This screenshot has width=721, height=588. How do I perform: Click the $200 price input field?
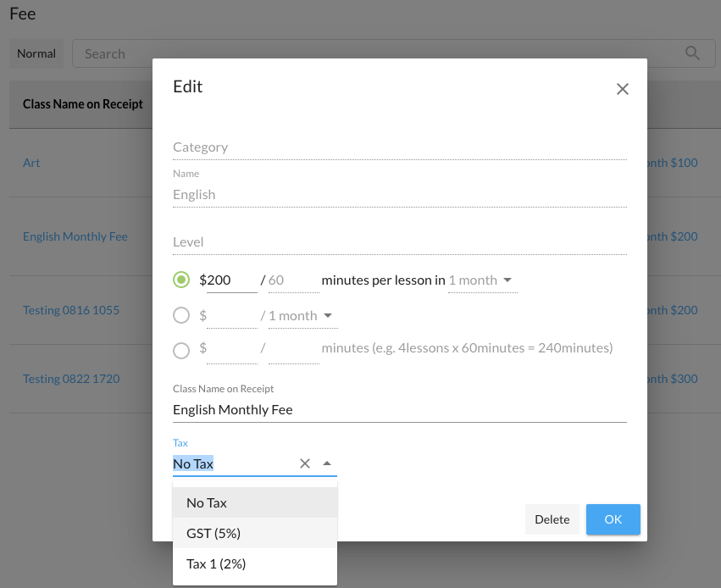pos(231,280)
